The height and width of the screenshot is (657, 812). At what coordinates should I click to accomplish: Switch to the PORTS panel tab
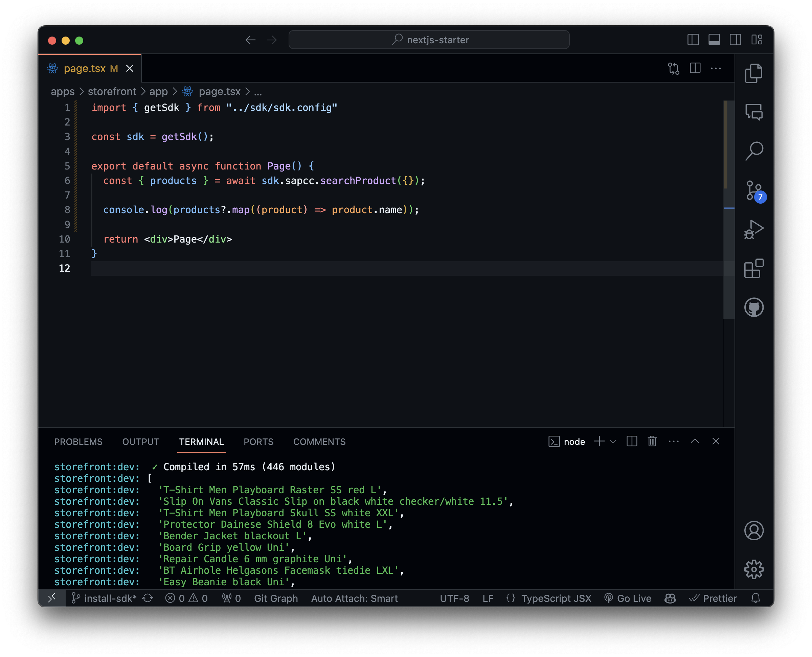[x=258, y=441]
